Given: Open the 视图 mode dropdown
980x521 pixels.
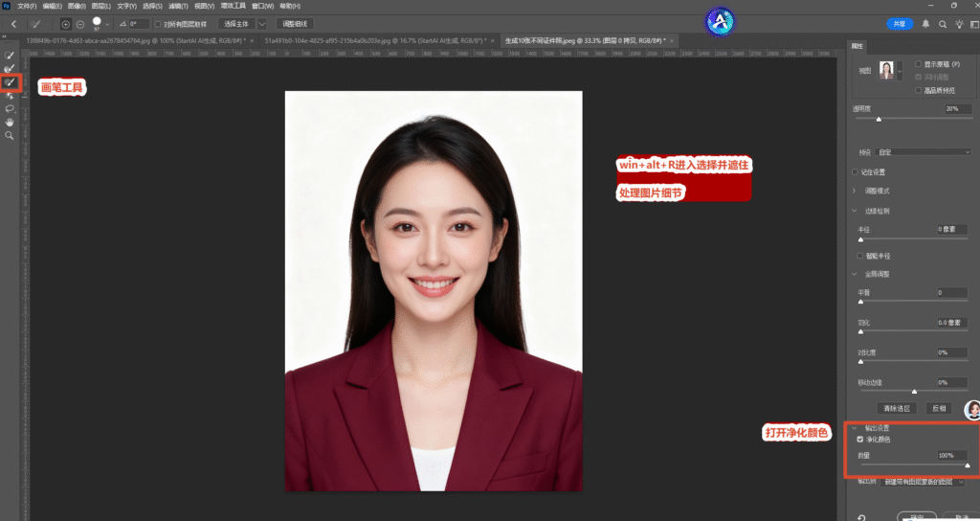Looking at the screenshot, I should tap(900, 71).
